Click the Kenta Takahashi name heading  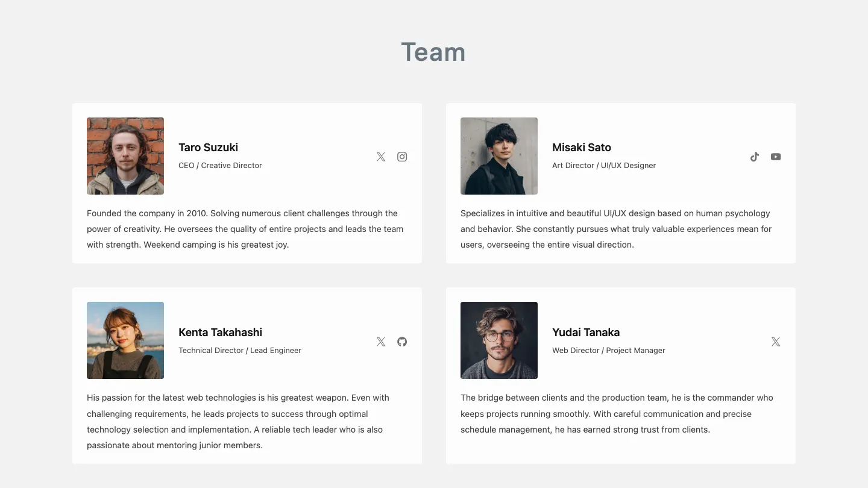coord(221,333)
